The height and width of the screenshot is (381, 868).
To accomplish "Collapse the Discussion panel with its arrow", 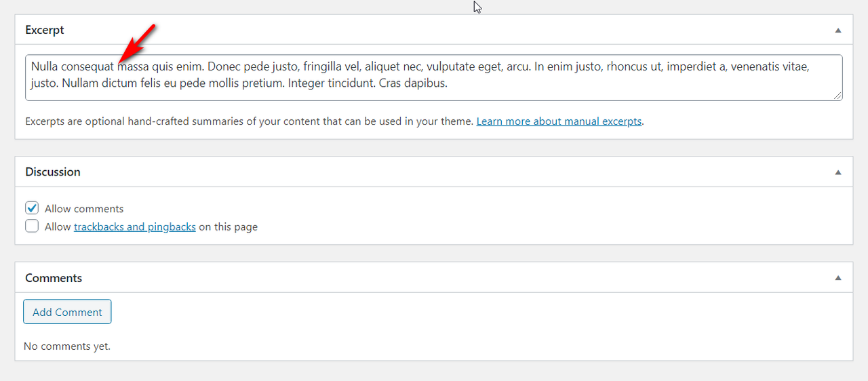I will [x=838, y=172].
